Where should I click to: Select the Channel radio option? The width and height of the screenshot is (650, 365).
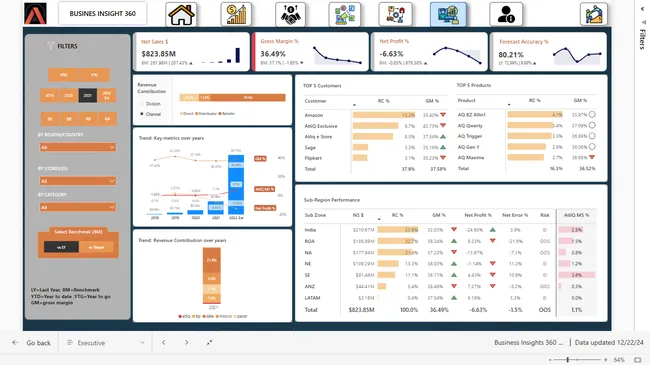pos(142,114)
